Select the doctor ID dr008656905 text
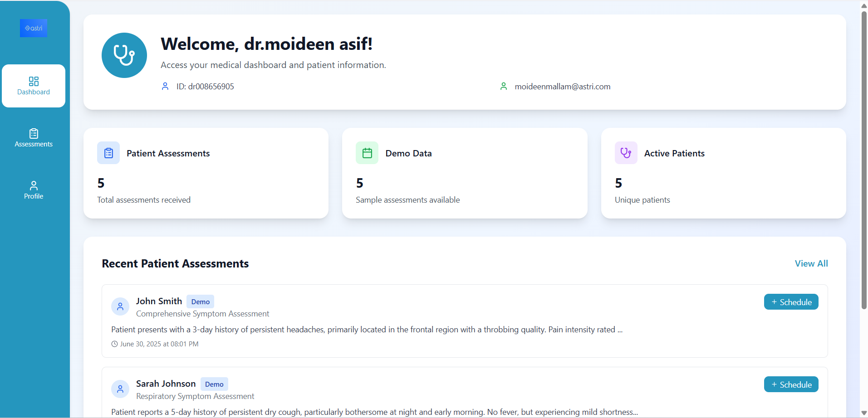Image resolution: width=868 pixels, height=418 pixels. (x=205, y=87)
